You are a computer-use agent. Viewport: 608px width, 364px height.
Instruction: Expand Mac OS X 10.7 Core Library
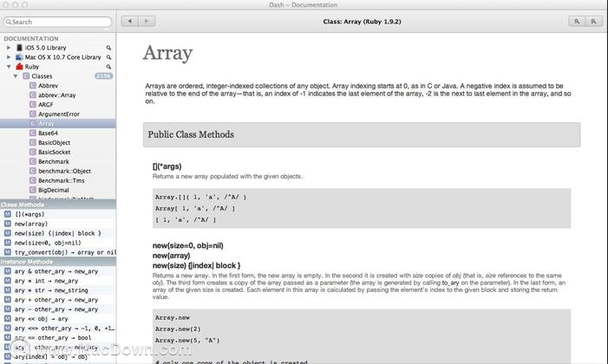coord(9,57)
